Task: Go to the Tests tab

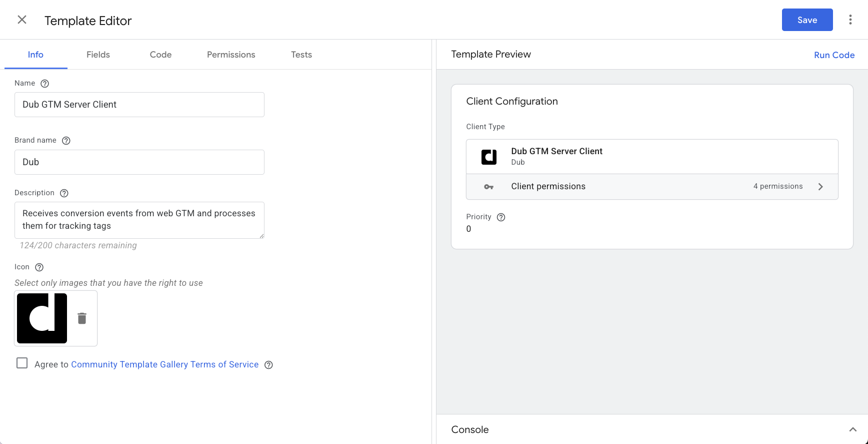Action: [301, 55]
